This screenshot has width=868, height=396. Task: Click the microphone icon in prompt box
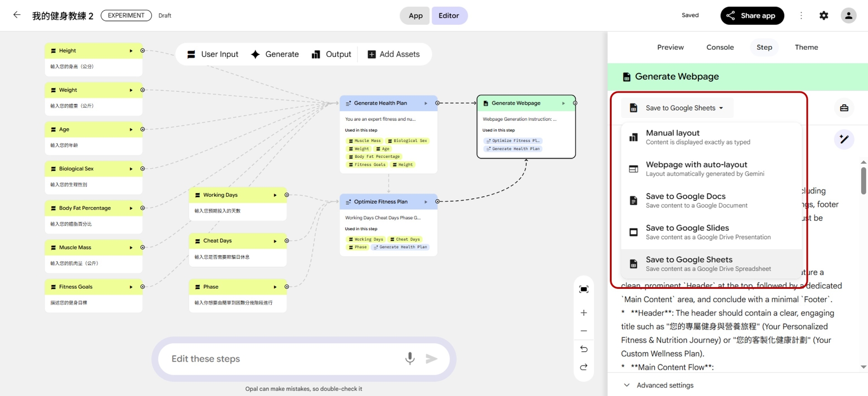click(410, 358)
